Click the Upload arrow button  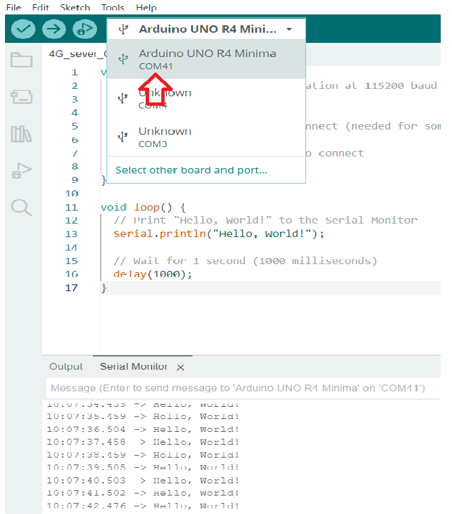(54, 29)
